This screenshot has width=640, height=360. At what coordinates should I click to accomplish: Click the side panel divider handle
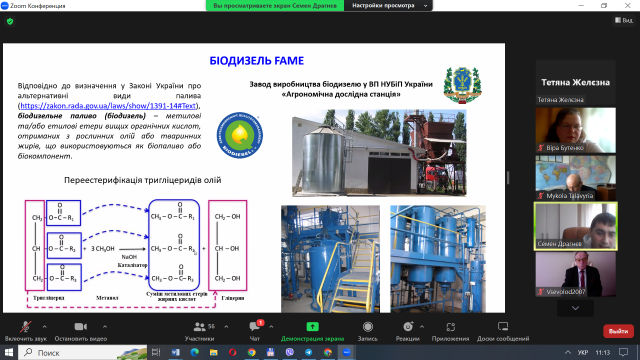point(508,178)
